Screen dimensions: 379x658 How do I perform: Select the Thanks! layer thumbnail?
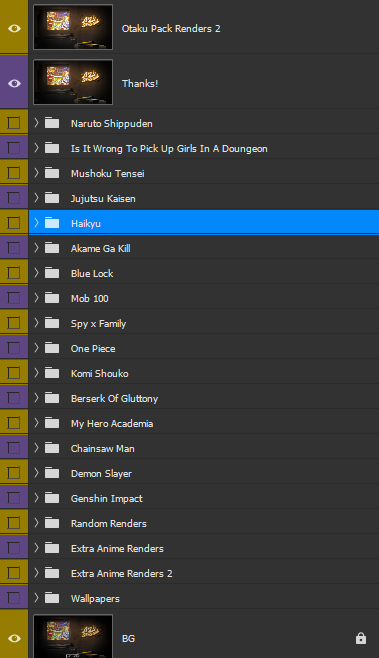[x=73, y=82]
